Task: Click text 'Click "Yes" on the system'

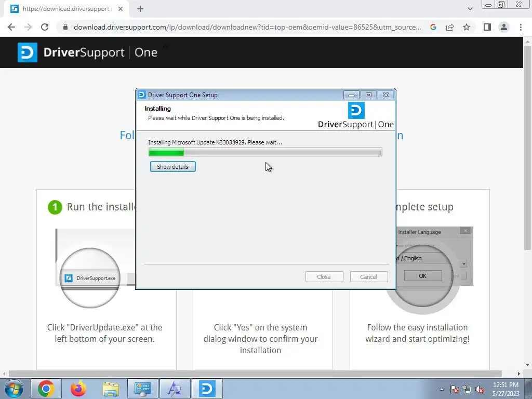Action: pos(260,327)
